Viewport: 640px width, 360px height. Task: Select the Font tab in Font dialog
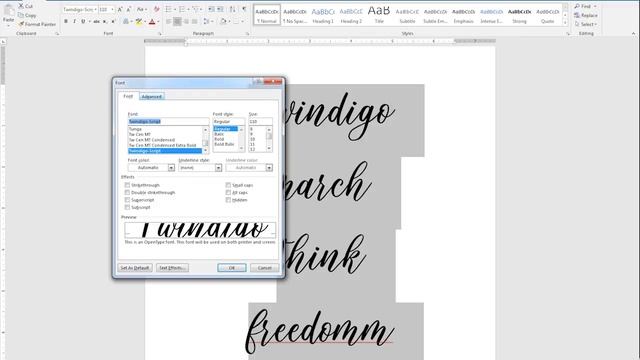[x=128, y=96]
